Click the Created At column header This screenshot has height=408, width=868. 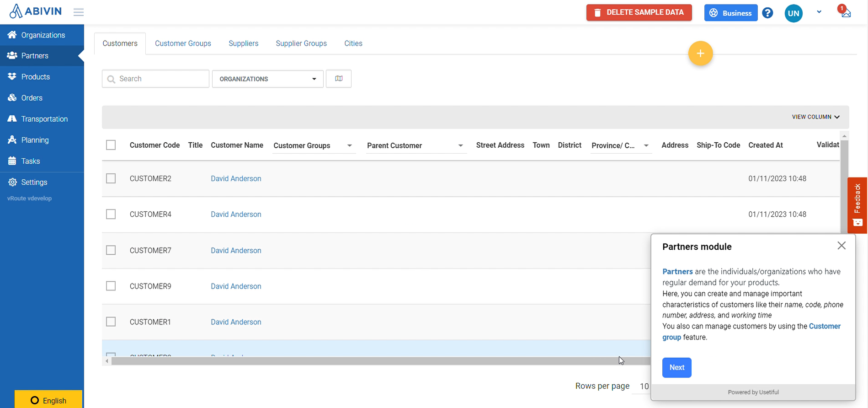point(766,145)
